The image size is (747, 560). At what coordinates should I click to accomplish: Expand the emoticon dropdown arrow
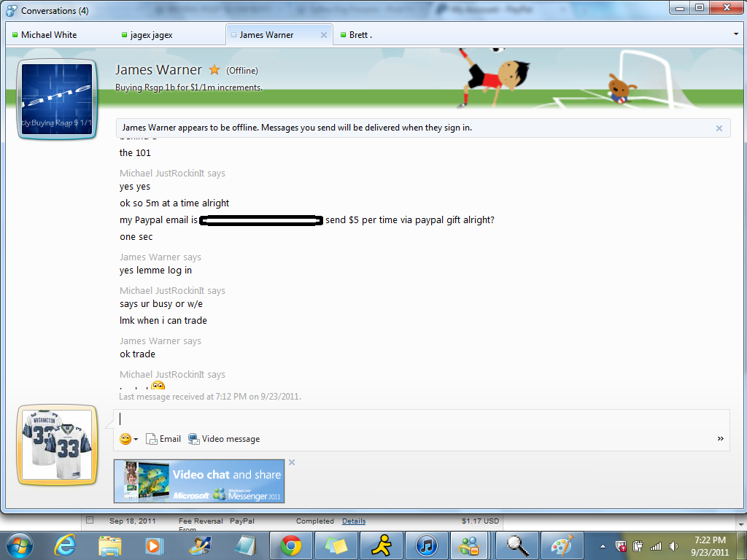click(x=136, y=439)
